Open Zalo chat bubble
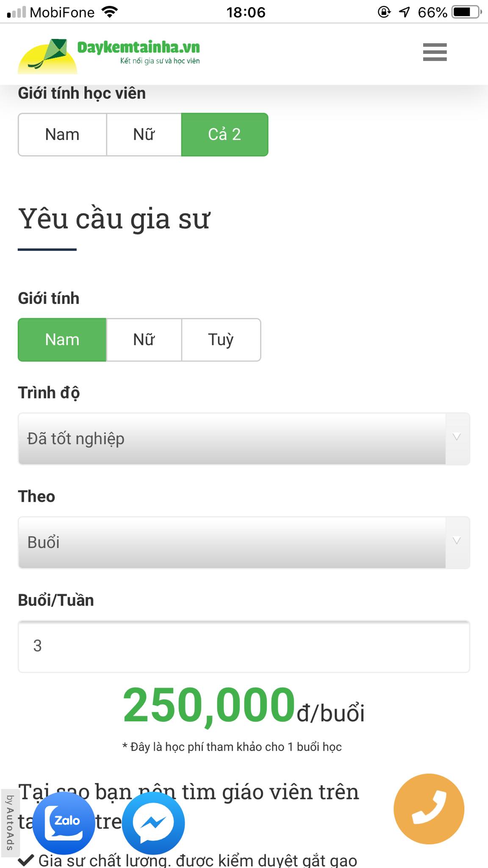This screenshot has height=868, width=488. (64, 823)
